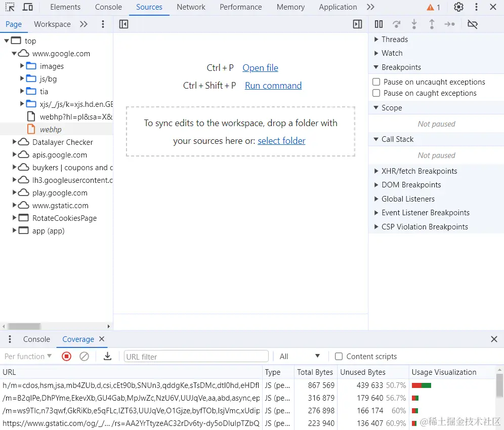
Task: Pause script execution
Action: pos(379,24)
